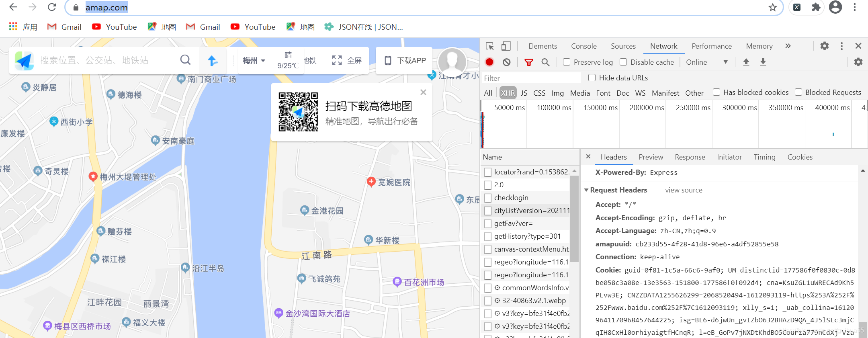Tick the getFav?ver= request checkbox

[x=488, y=223]
